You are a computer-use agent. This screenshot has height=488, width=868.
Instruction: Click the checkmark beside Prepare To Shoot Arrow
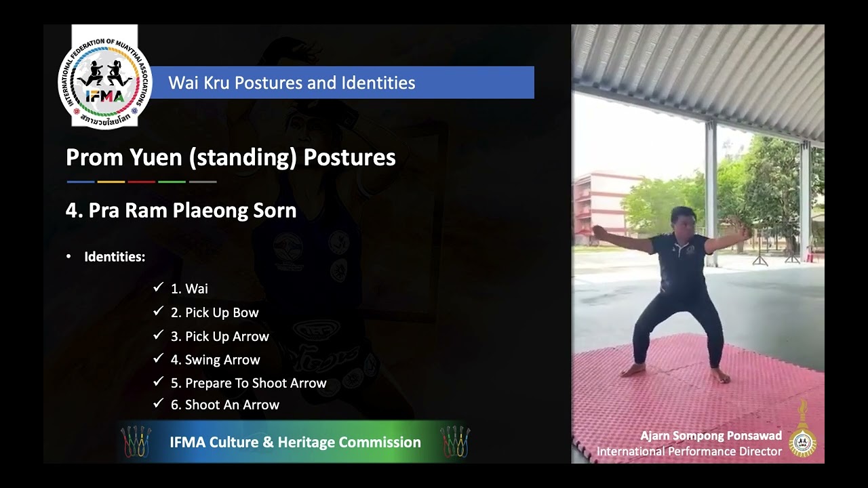(x=158, y=382)
